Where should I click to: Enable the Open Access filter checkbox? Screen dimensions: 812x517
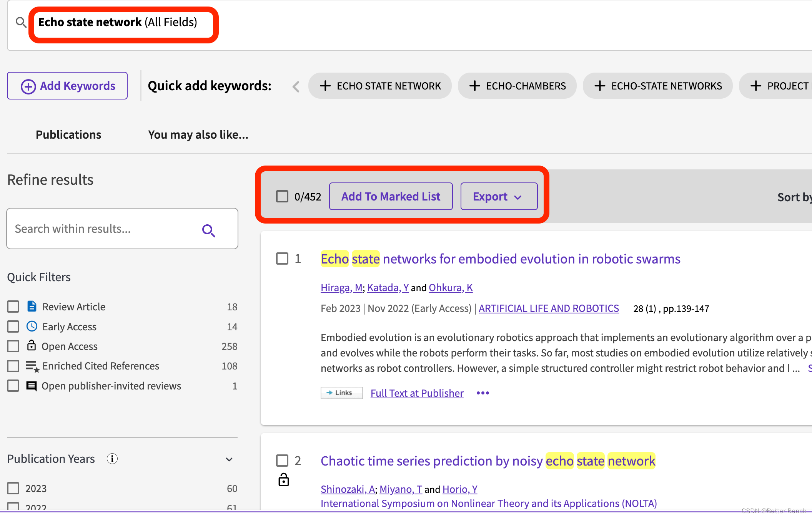[x=13, y=346]
